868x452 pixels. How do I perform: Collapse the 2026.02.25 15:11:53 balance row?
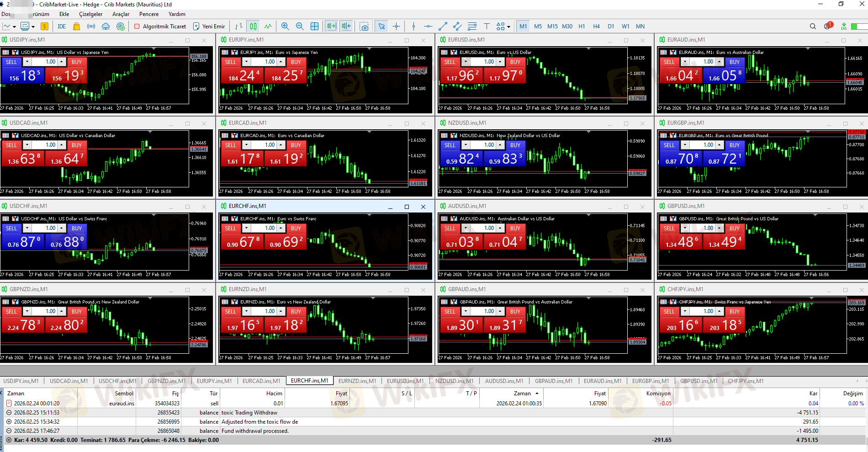pyautogui.click(x=9, y=413)
